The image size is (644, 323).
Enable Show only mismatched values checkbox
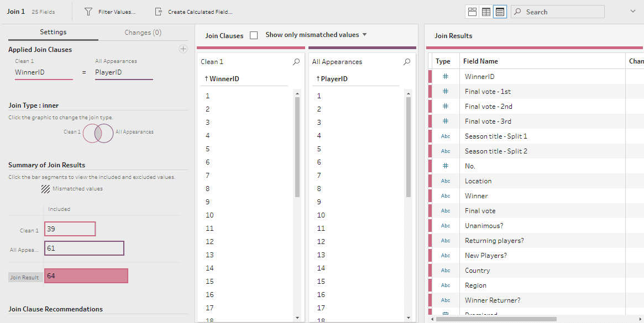coord(254,34)
